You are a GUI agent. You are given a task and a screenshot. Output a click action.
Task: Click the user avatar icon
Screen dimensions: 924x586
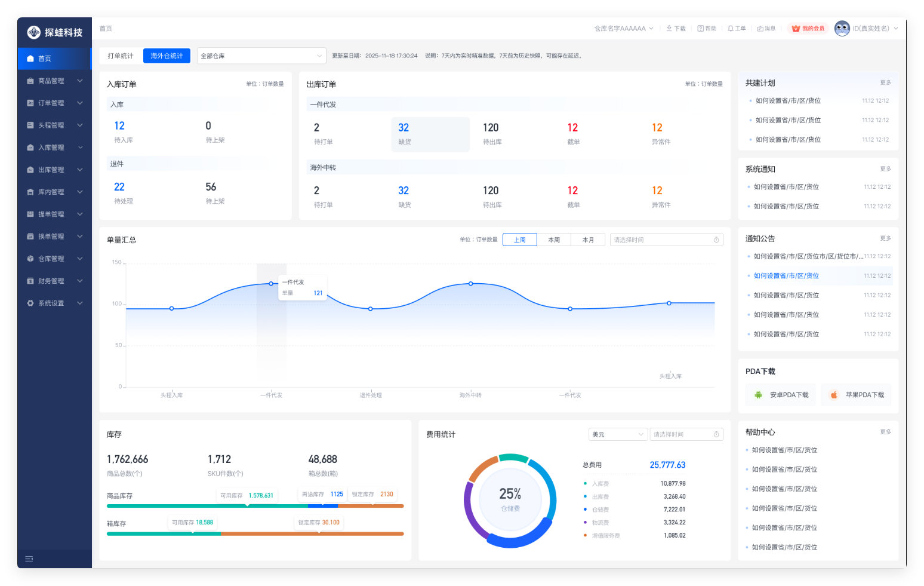[x=842, y=29]
